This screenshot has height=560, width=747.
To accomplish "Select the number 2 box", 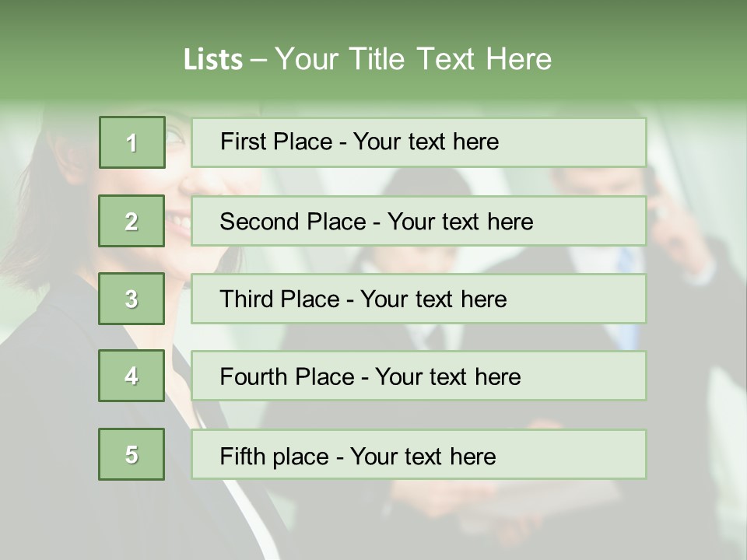I will tap(132, 221).
